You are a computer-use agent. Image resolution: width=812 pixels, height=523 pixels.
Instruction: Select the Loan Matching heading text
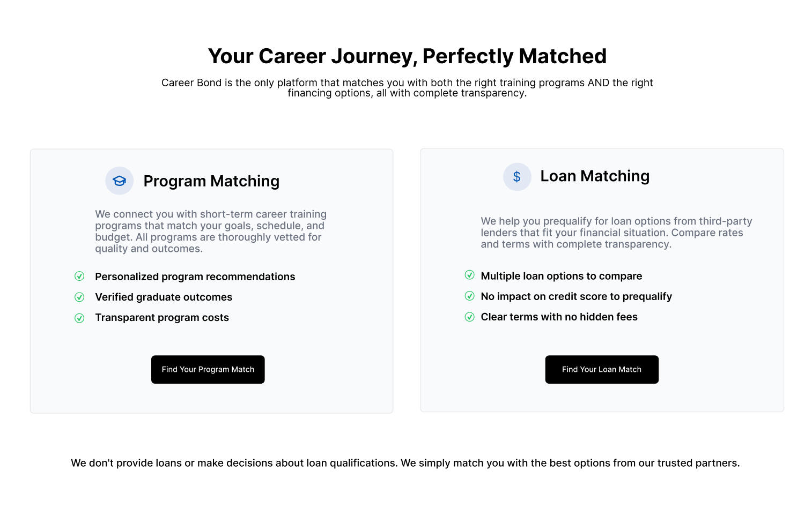pos(595,176)
